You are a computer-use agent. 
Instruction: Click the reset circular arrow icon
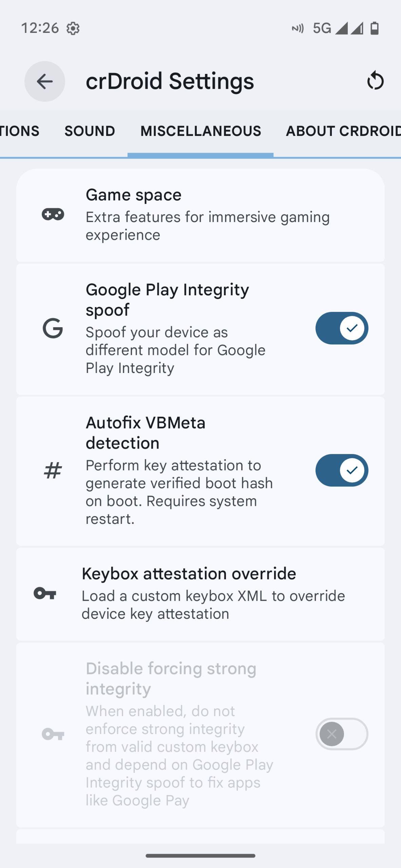(375, 81)
